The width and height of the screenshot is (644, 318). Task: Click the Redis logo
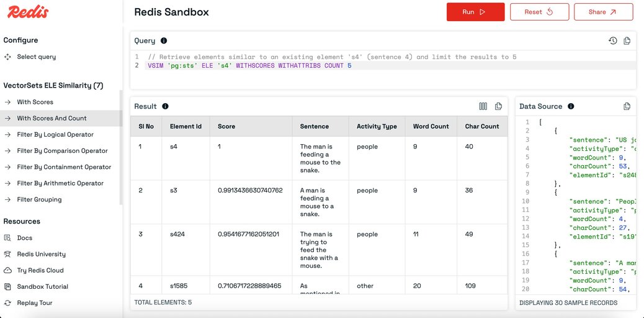coord(28,12)
